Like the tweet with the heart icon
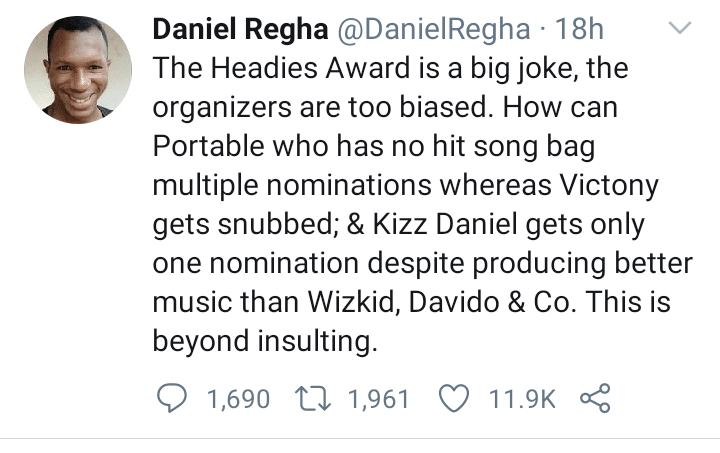This screenshot has height=453, width=720. pos(455,399)
